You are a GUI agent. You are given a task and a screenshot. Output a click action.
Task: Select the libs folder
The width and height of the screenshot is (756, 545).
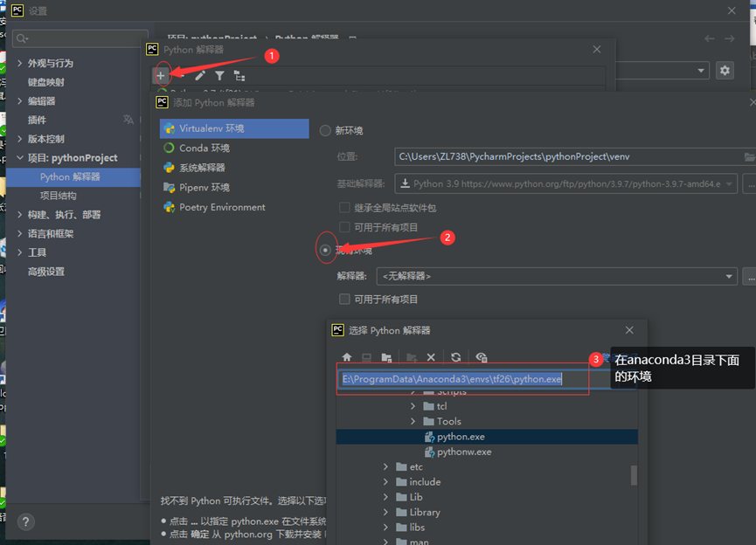click(410, 528)
